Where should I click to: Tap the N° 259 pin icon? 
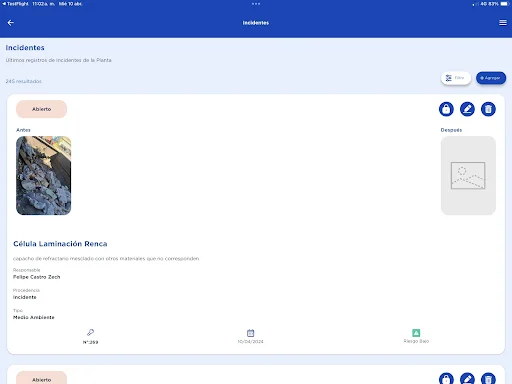90,332
